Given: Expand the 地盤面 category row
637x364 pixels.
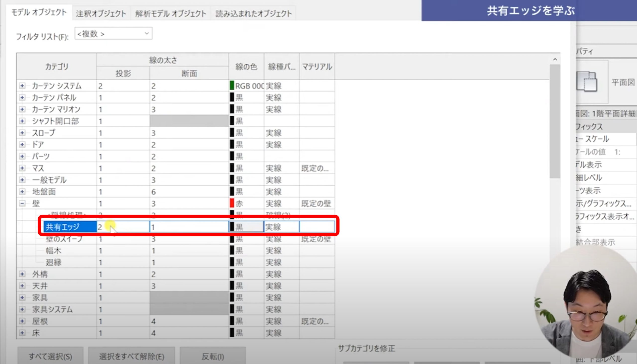Looking at the screenshot, I should [22, 192].
